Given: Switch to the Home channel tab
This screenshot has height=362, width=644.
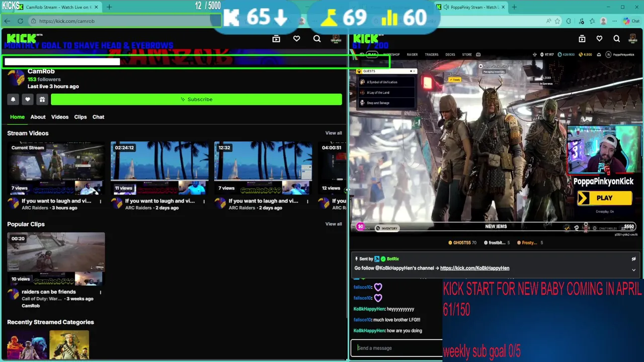Looking at the screenshot, I should pyautogui.click(x=17, y=117).
